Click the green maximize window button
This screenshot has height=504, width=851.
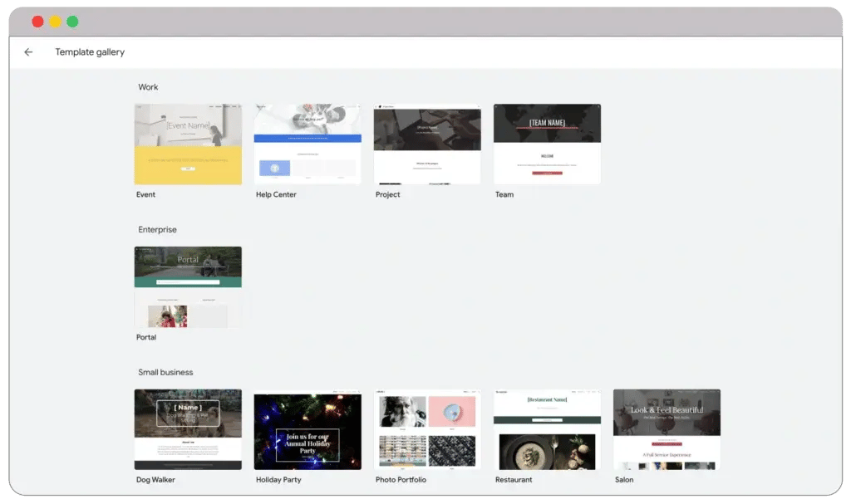(x=72, y=22)
